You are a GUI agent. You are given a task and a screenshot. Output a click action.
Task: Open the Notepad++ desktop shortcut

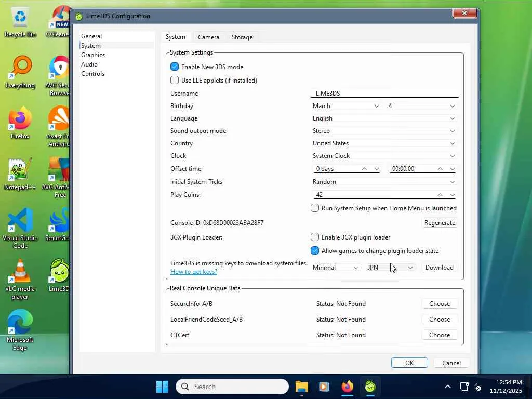tap(20, 174)
